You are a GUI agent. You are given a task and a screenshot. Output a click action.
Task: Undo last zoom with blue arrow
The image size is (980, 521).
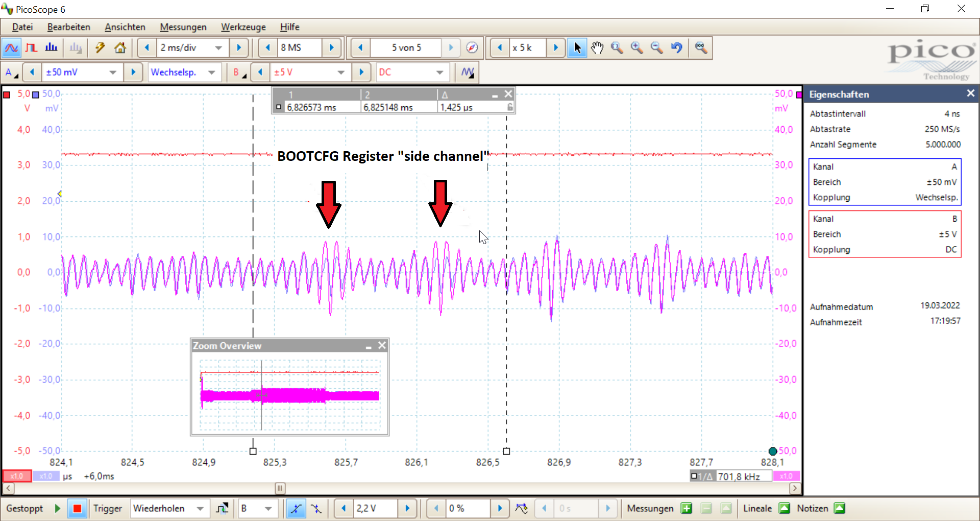point(677,48)
